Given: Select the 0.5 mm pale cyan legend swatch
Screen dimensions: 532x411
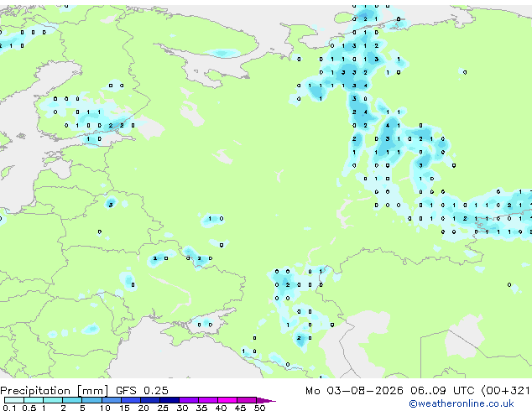Looking at the screenshot, I should [x=34, y=400].
